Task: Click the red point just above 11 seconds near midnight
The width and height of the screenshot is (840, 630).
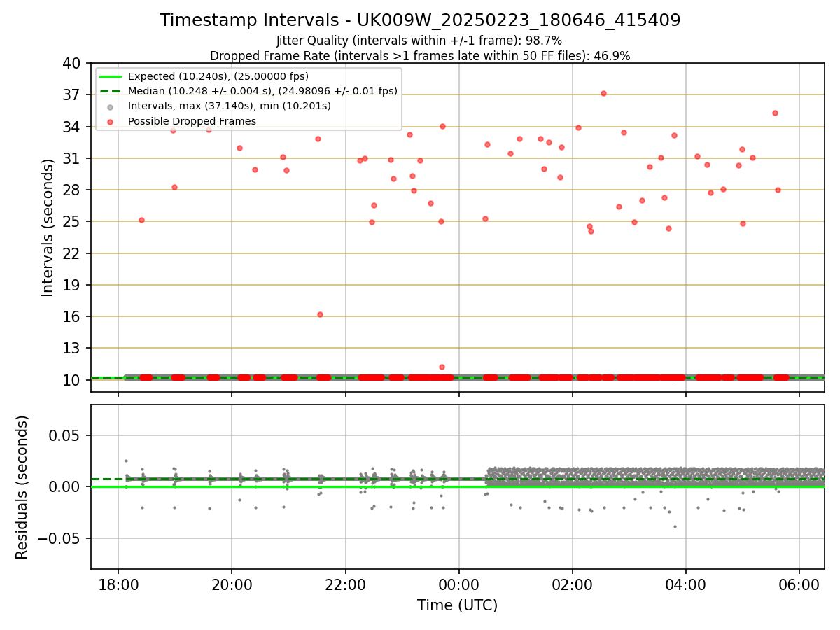Action: (x=442, y=367)
